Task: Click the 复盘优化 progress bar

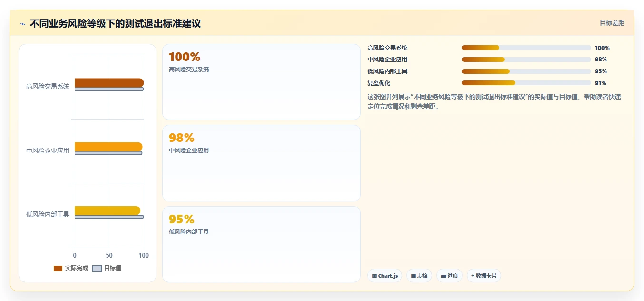Action: [x=526, y=83]
